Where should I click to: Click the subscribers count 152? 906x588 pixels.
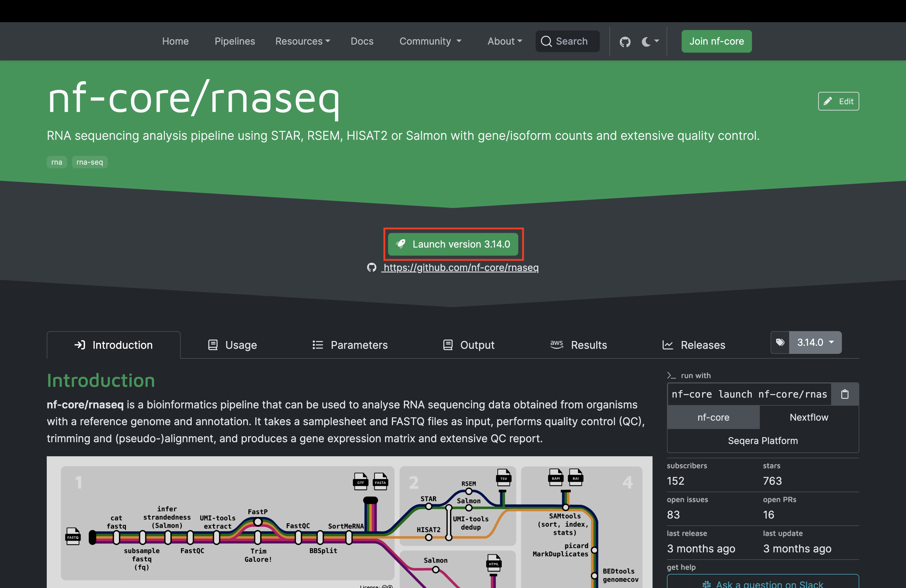[676, 481]
